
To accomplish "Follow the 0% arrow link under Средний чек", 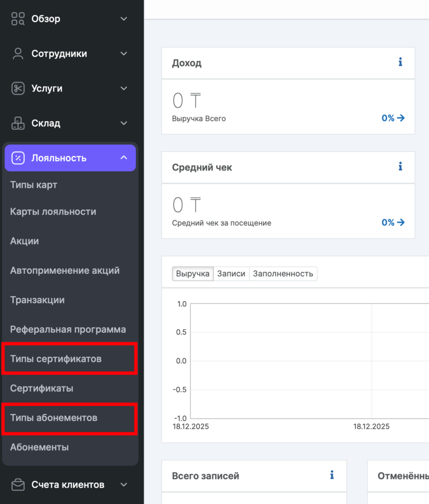I will tap(393, 222).
